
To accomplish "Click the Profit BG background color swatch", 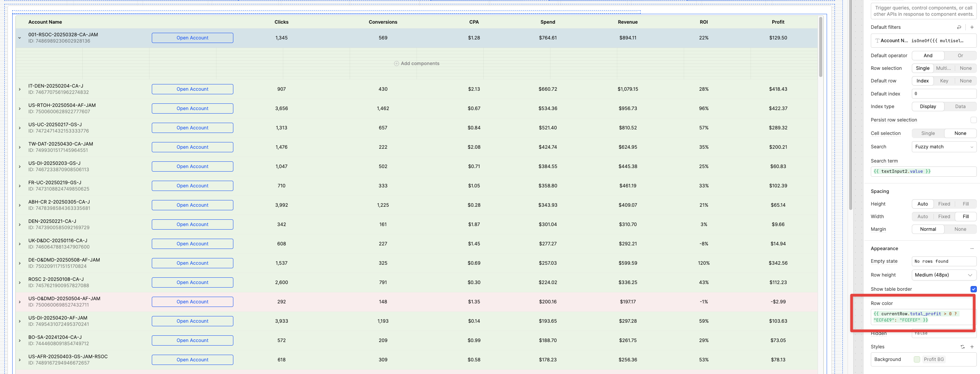I will (917, 359).
